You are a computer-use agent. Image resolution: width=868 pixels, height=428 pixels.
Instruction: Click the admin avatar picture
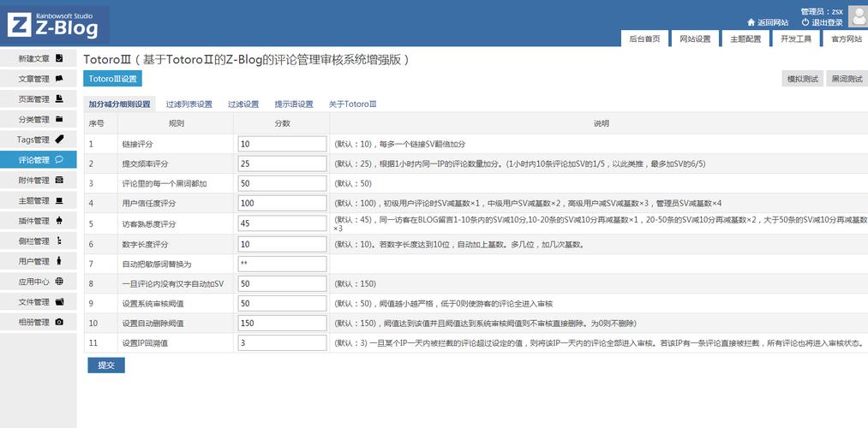(858, 18)
